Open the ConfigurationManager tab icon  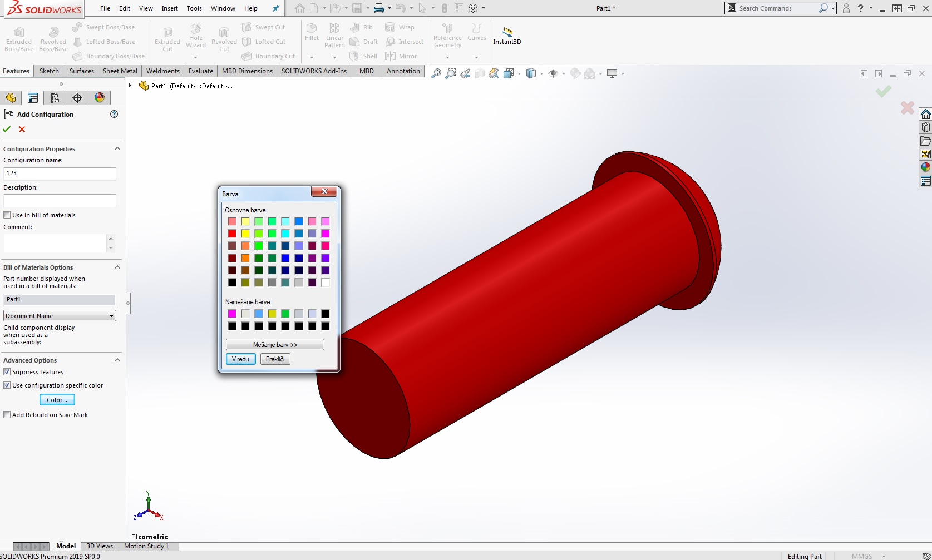click(x=55, y=98)
